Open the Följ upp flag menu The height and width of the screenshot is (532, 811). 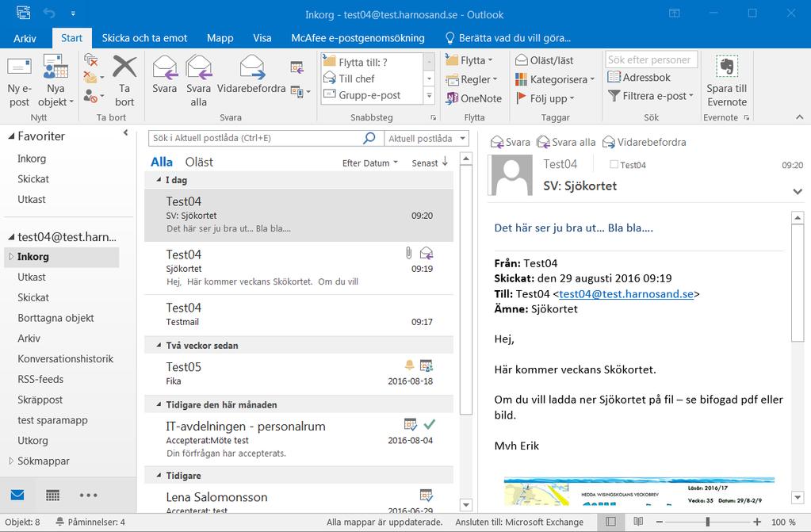(x=545, y=98)
